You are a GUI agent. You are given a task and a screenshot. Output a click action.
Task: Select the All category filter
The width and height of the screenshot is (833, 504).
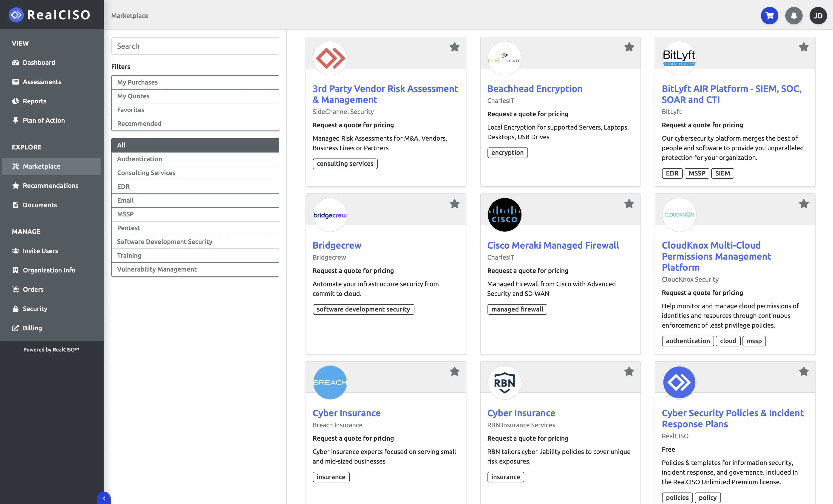pos(195,145)
